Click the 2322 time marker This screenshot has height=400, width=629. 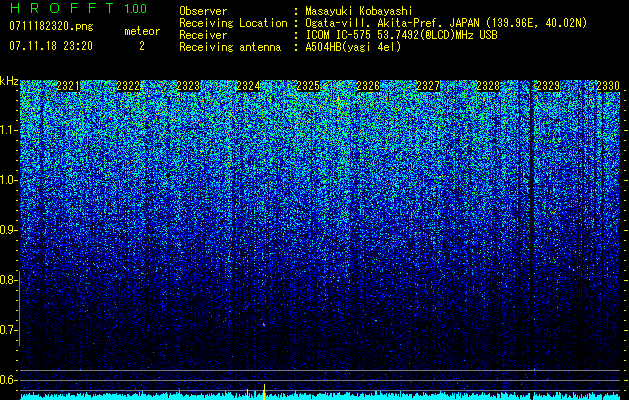pyautogui.click(x=128, y=86)
